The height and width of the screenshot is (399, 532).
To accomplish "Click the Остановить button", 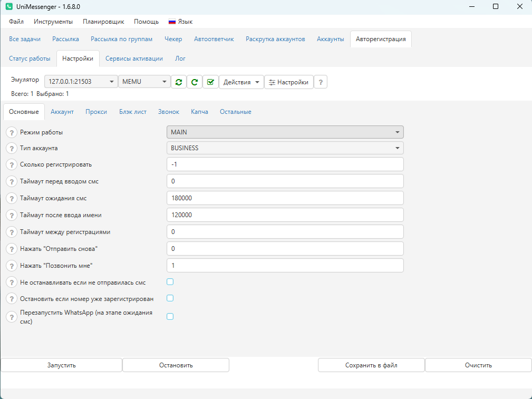I will tap(176, 365).
